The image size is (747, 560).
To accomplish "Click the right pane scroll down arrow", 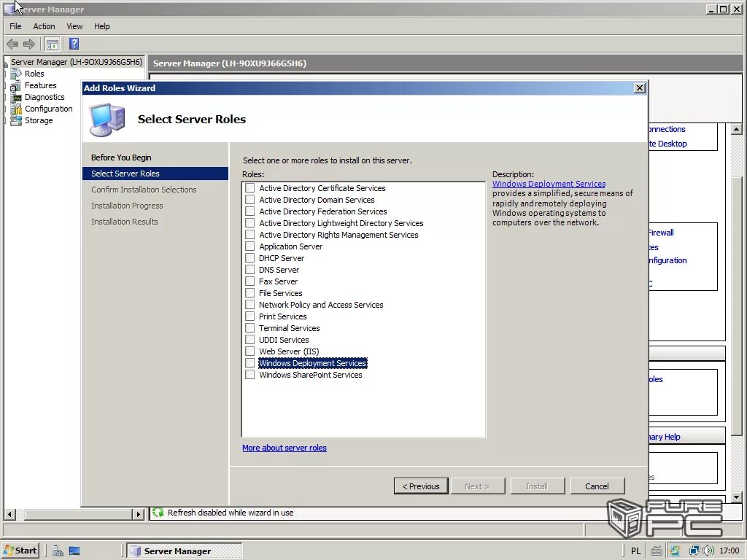I will pos(736,497).
